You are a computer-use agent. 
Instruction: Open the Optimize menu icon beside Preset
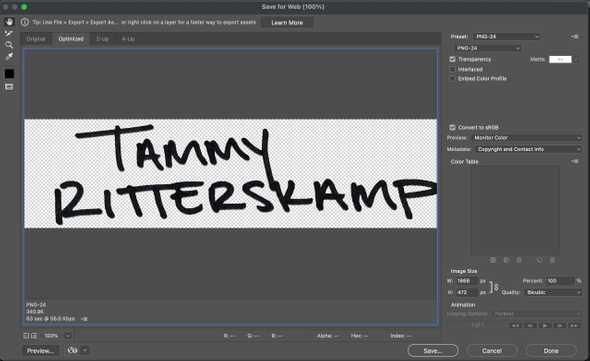[574, 37]
